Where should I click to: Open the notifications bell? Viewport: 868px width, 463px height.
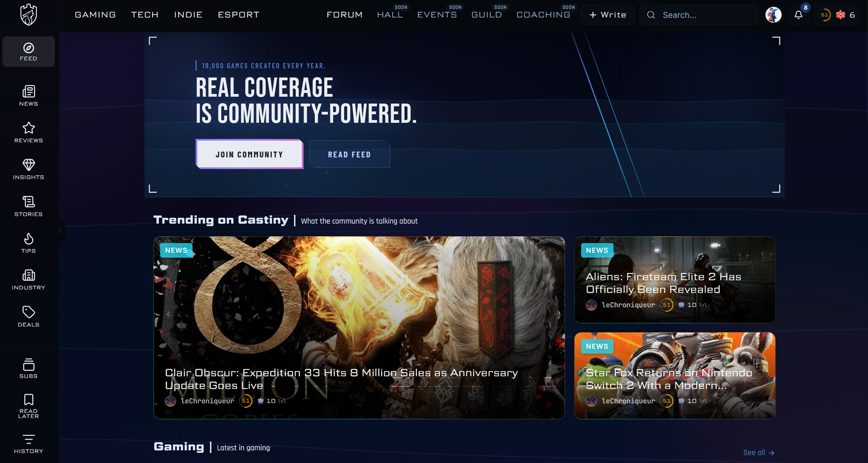[799, 15]
